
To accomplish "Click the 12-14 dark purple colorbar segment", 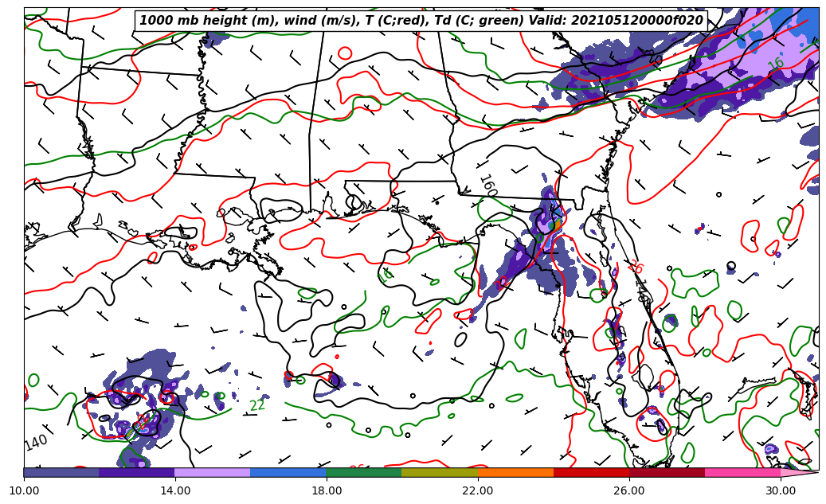I will coord(137,472).
